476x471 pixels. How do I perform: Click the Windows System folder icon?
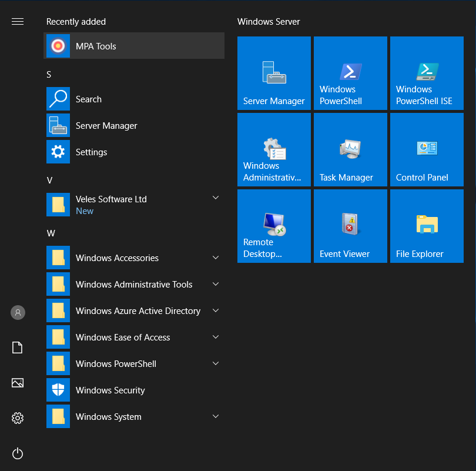pyautogui.click(x=58, y=416)
